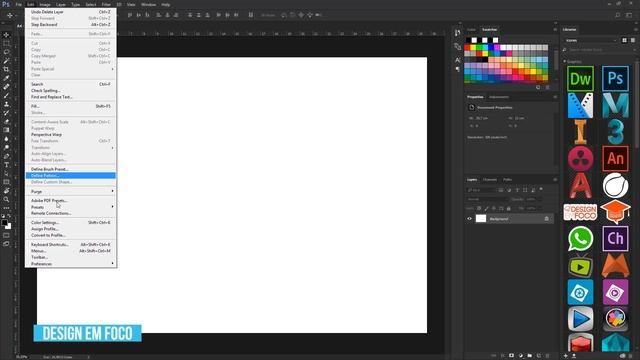Image resolution: width=640 pixels, height=360 pixels.
Task: Select the Horizontal Type tool
Action: 6,165
